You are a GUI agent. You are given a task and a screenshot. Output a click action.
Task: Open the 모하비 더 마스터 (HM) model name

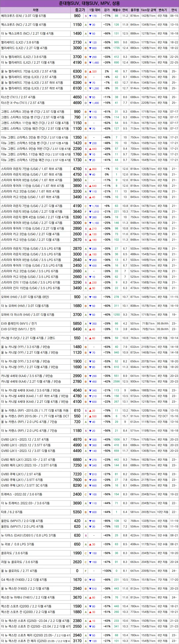pyautogui.click(x=28, y=315)
